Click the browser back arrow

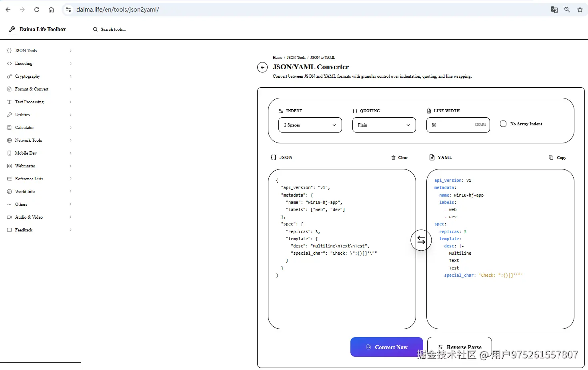coord(8,10)
